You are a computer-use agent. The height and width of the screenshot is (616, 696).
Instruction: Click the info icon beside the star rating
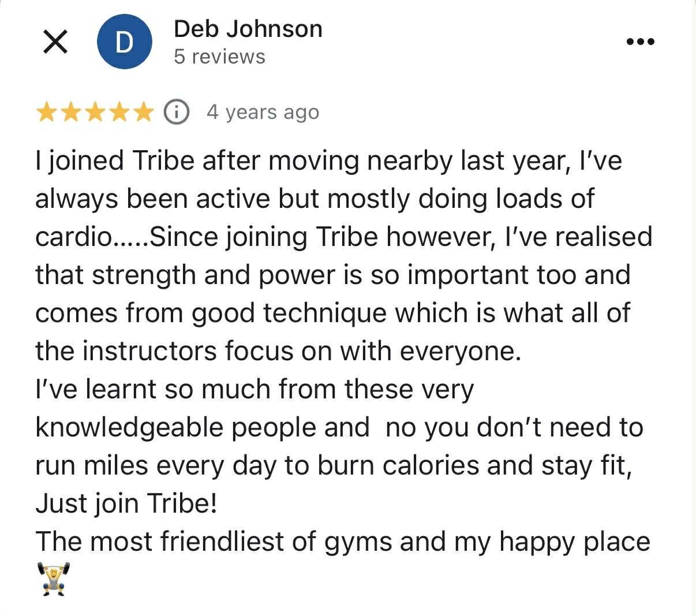click(x=177, y=112)
